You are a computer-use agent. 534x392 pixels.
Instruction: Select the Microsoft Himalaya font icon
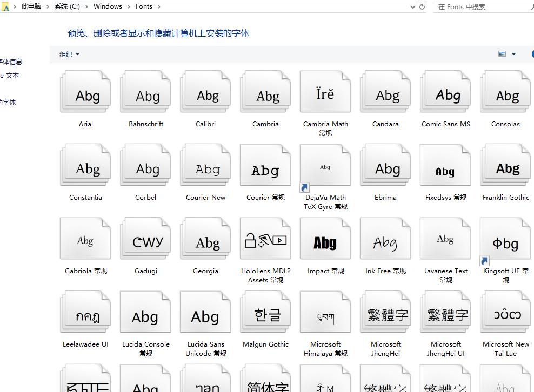tap(325, 312)
